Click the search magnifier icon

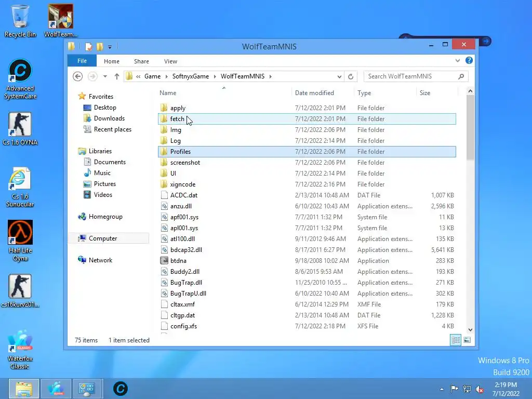click(461, 76)
